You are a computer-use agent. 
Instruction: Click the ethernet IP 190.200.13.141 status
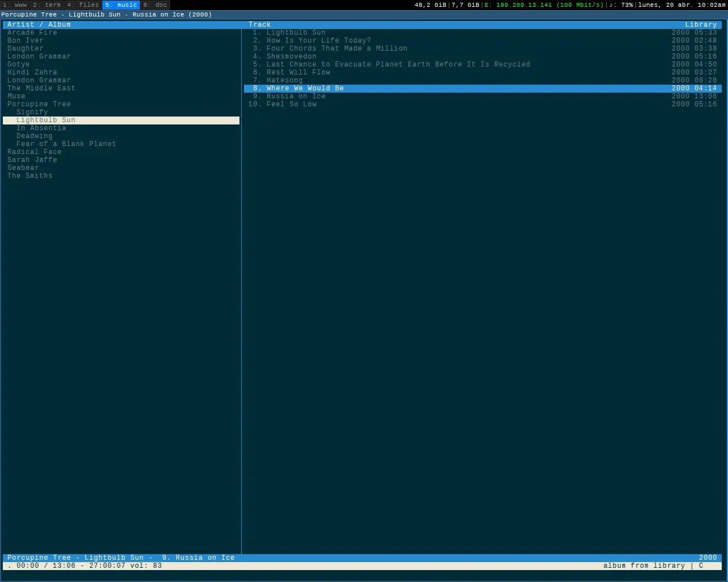pyautogui.click(x=544, y=5)
